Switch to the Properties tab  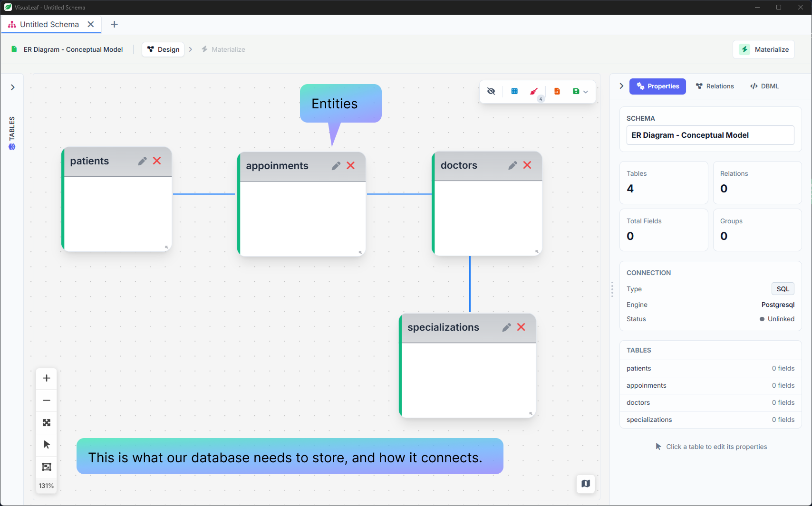[657, 86]
